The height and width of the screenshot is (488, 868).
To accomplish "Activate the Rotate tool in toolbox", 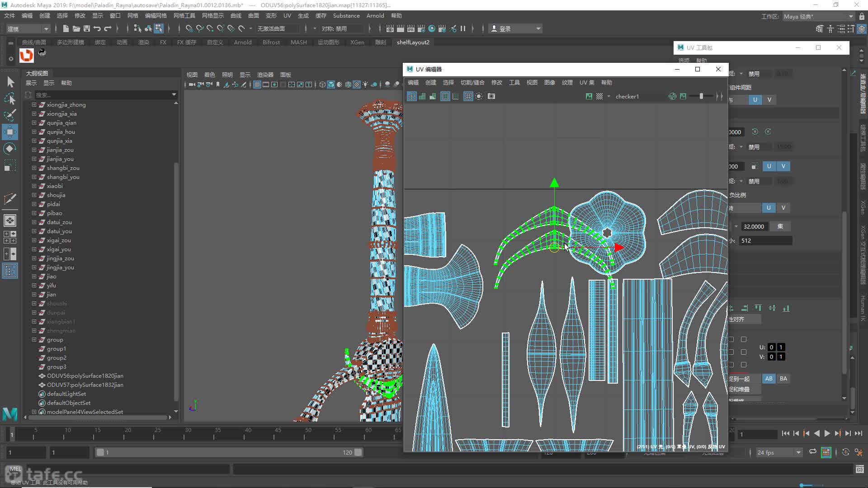I will [10, 149].
